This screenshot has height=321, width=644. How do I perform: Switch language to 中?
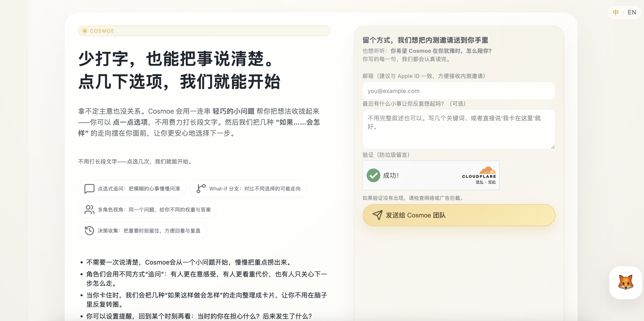tap(615, 12)
